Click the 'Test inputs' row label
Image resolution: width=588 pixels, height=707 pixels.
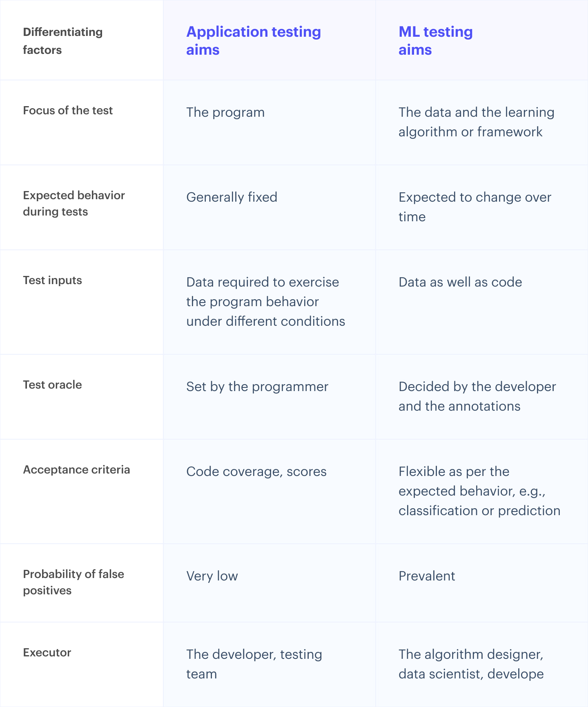(x=52, y=280)
